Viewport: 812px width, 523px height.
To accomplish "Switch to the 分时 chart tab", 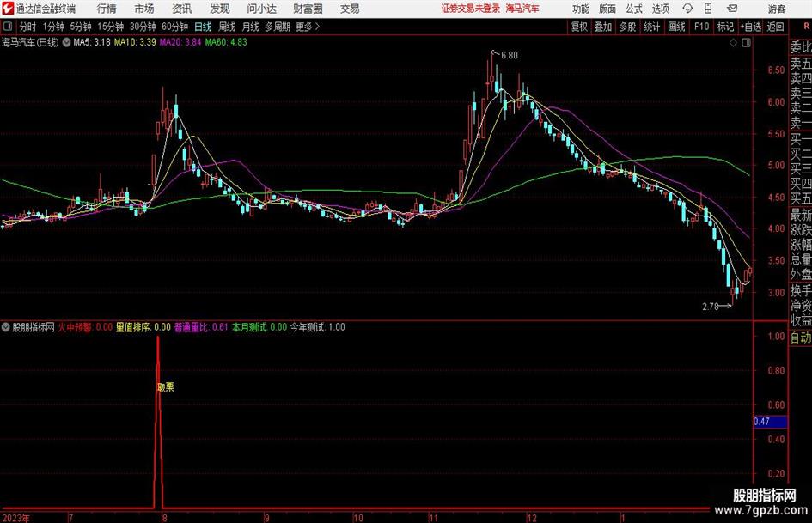I will (27, 27).
